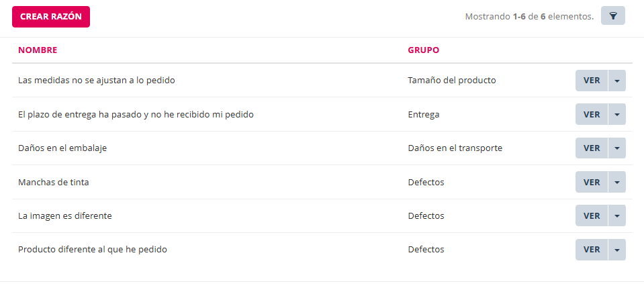The image size is (644, 294).
Task: Click Ver on 'Daños en el embalaje'
Action: click(591, 148)
